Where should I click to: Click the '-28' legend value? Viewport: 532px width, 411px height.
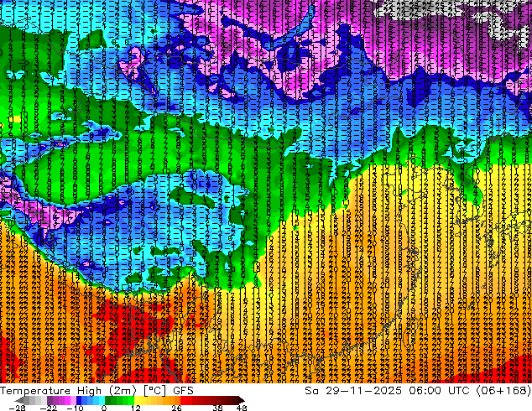[x=17, y=408]
